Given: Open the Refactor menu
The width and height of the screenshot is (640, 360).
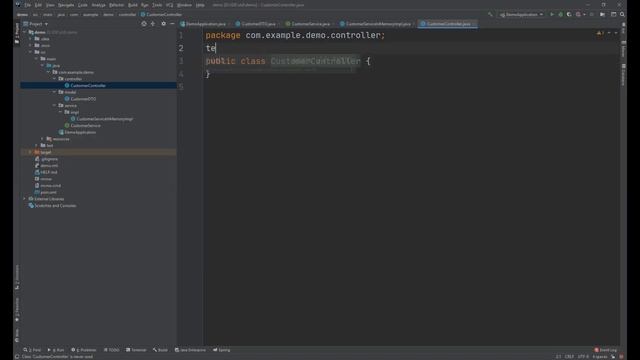Looking at the screenshot, I should pos(116,5).
